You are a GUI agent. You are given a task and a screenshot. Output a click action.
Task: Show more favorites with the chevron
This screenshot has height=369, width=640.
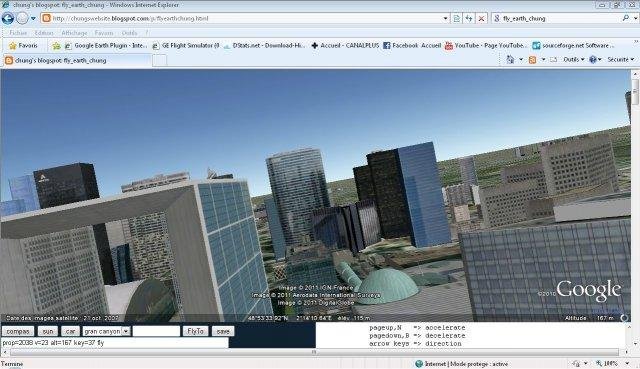[636, 42]
